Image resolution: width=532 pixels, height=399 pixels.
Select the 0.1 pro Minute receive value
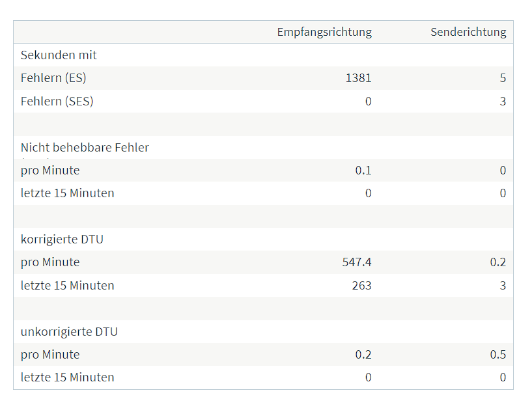363,171
